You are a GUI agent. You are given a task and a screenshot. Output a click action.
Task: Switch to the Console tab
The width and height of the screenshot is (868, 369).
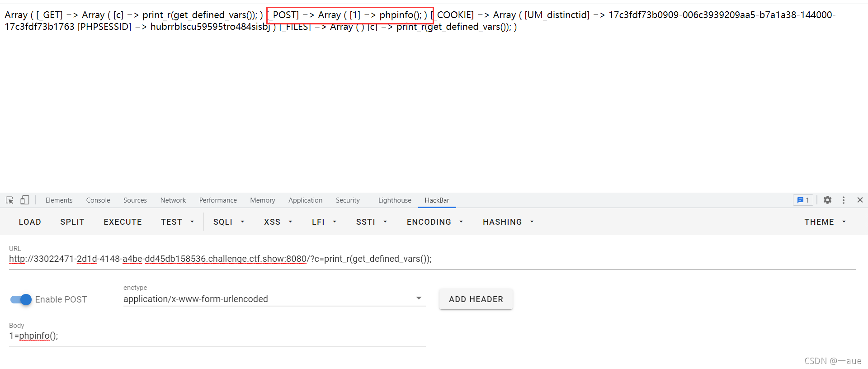click(x=98, y=200)
